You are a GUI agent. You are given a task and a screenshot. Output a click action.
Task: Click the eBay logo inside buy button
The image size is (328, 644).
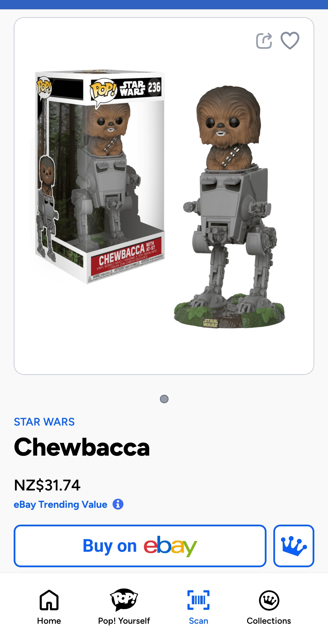(x=170, y=546)
